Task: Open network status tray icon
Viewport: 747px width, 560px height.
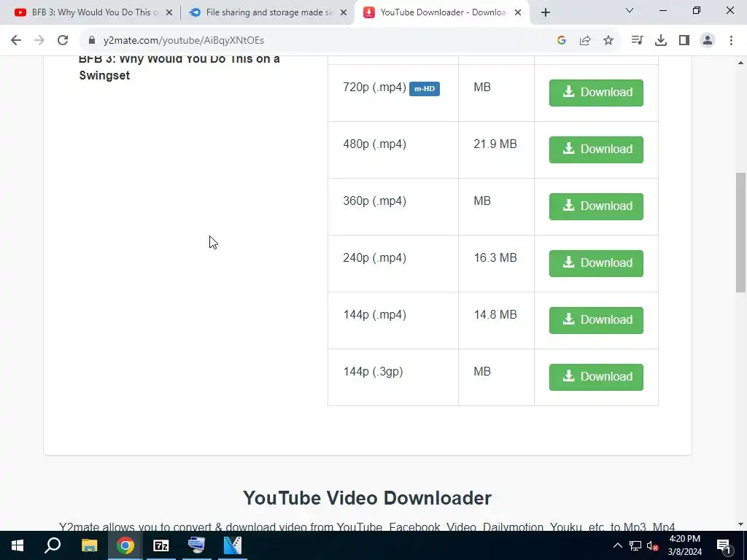Action: pyautogui.click(x=635, y=545)
